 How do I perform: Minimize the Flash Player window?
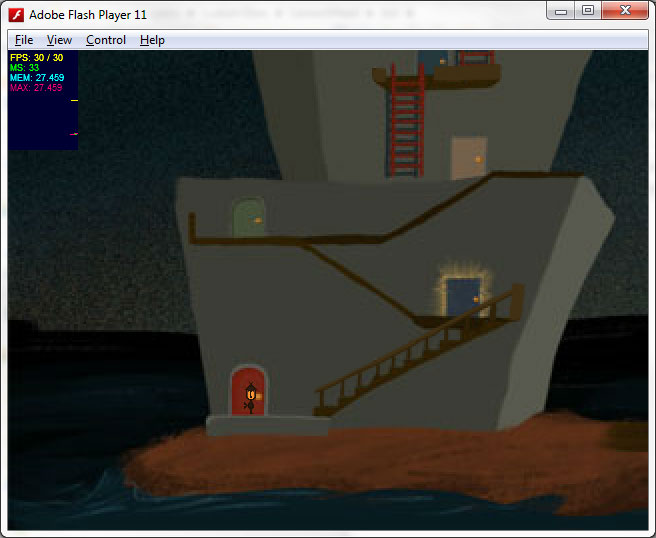coord(561,10)
